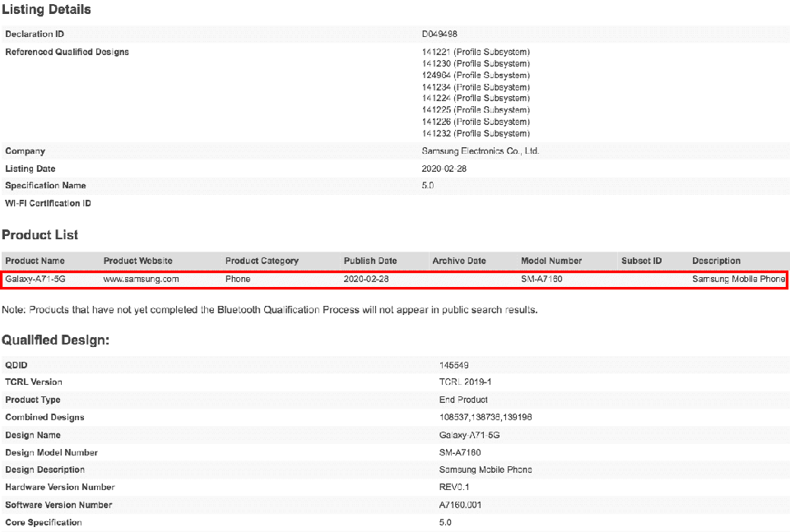Click the Product Category column header
This screenshot has height=532, width=790.
[x=262, y=261]
